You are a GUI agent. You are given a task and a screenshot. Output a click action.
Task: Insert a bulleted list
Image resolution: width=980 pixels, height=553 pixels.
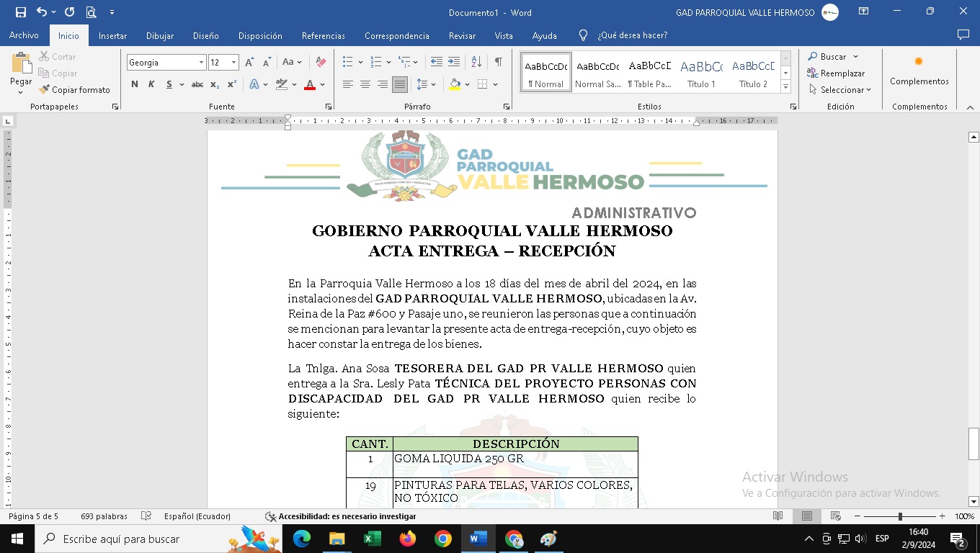pyautogui.click(x=348, y=63)
